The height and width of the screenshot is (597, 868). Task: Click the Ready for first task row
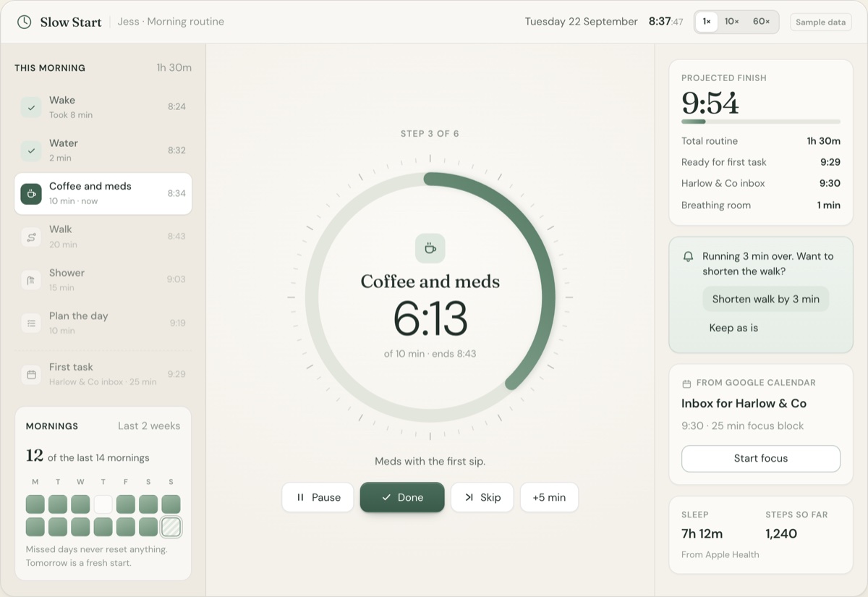(x=761, y=162)
